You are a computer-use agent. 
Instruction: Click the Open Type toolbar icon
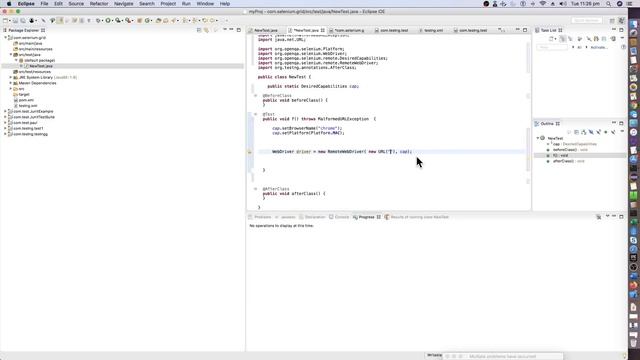pos(159,20)
